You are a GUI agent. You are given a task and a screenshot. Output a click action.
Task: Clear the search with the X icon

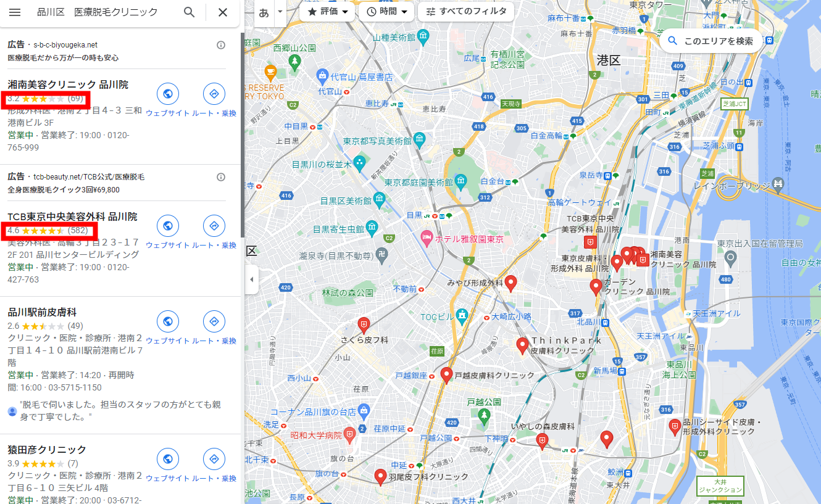(x=223, y=12)
